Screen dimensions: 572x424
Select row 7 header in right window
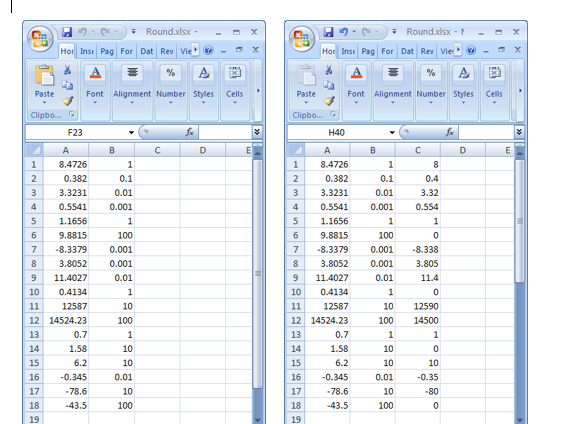pyautogui.click(x=296, y=250)
